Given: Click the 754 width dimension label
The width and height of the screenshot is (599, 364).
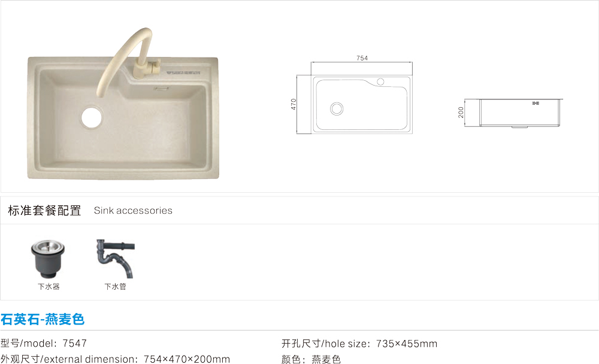Looking at the screenshot, I should [362, 58].
